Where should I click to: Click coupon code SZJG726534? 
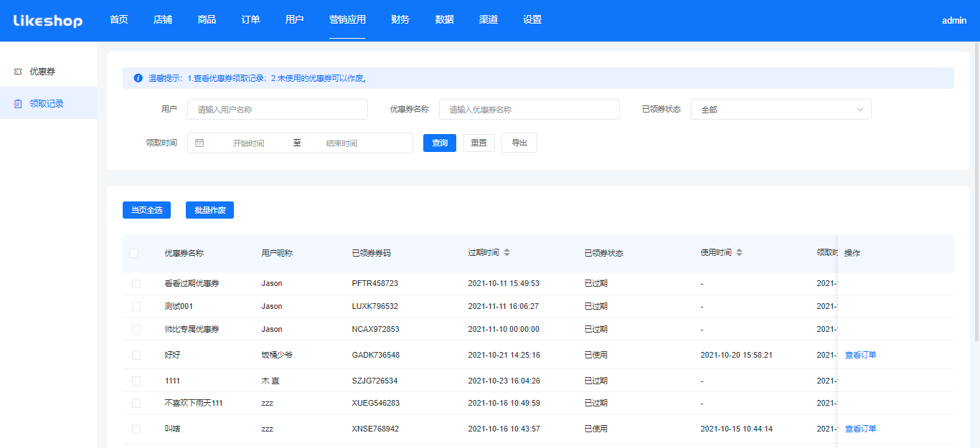(x=375, y=381)
